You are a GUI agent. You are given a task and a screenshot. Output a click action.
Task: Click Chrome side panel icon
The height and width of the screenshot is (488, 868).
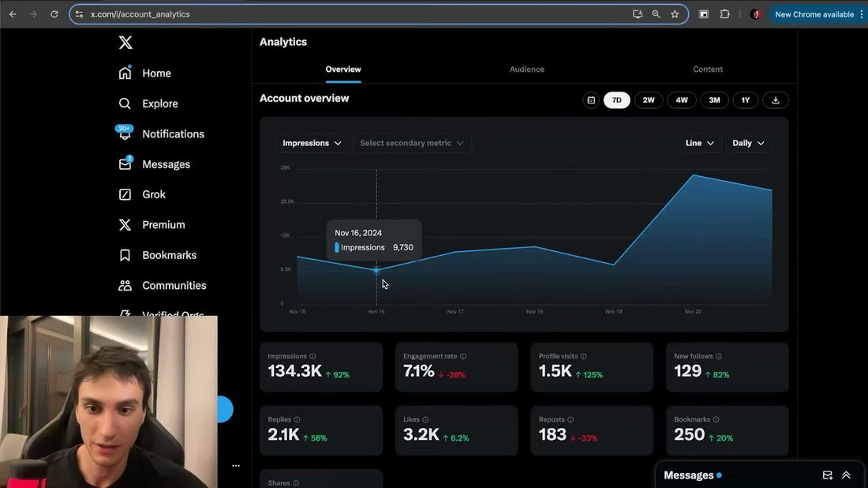(704, 14)
